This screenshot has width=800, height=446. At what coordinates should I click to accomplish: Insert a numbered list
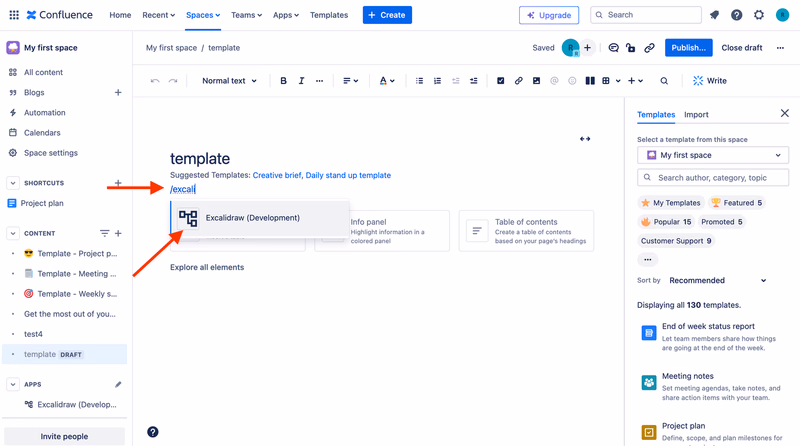click(437, 81)
